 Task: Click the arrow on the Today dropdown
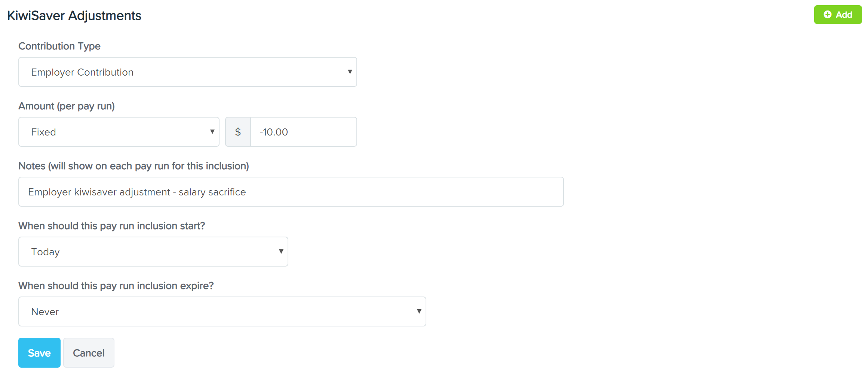point(281,251)
